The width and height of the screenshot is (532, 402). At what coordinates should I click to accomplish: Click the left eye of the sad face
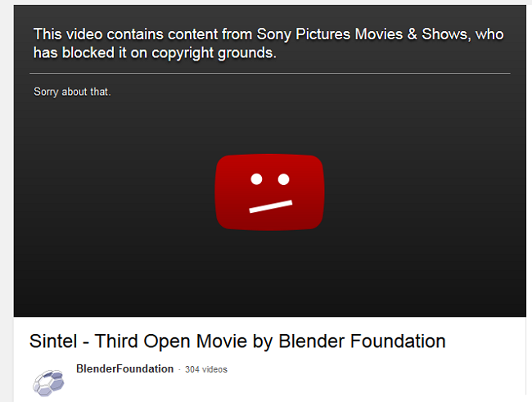(x=256, y=179)
